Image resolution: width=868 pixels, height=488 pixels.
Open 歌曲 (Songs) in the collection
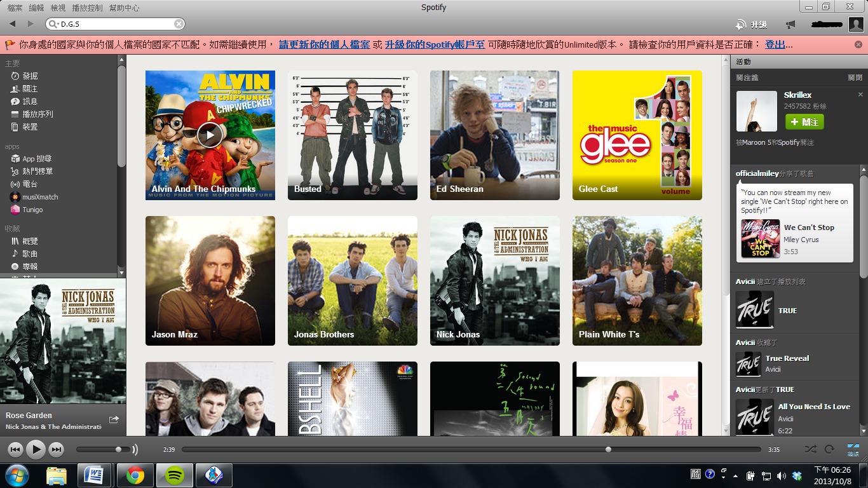tap(25, 254)
